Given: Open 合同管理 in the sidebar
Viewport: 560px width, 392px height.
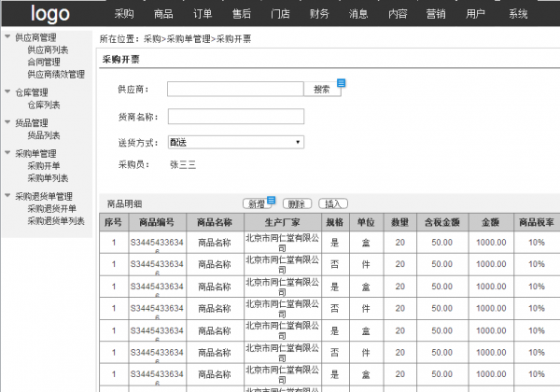Looking at the screenshot, I should [44, 63].
